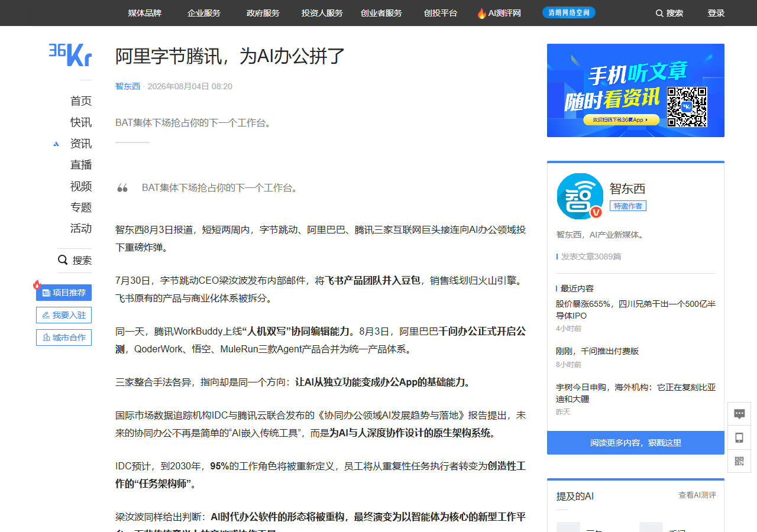This screenshot has width=757, height=532.
Task: Click the 特邀作者 badge
Action: click(x=628, y=206)
